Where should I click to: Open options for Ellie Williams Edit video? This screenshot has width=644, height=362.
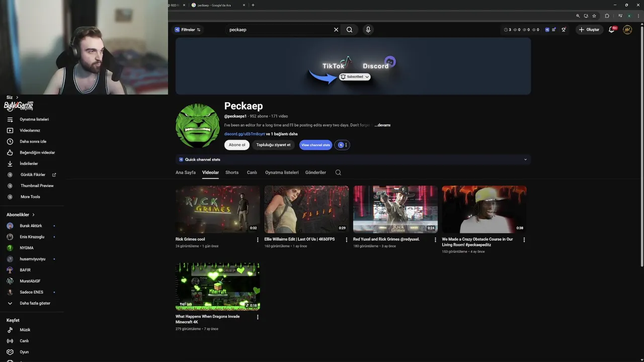coord(346,240)
